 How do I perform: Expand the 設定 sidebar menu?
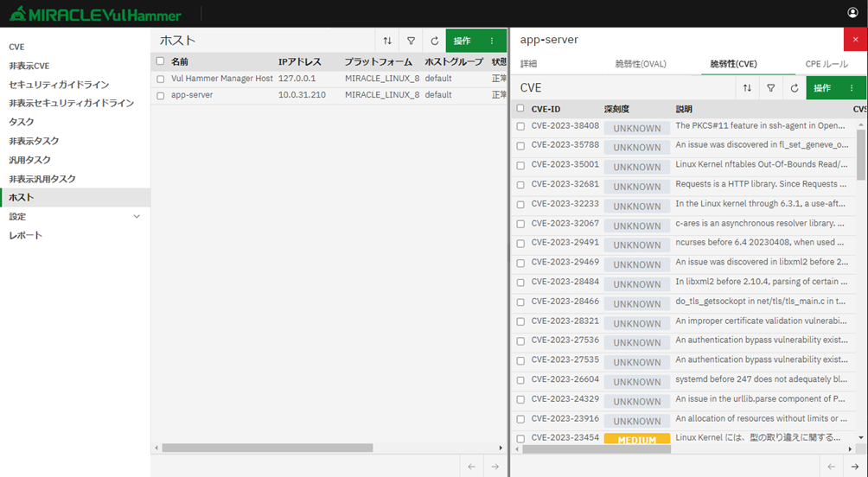(x=136, y=216)
